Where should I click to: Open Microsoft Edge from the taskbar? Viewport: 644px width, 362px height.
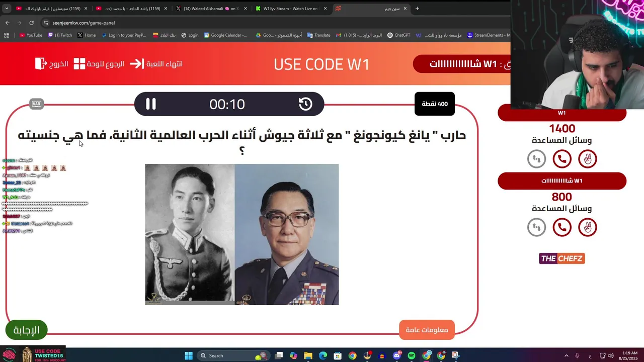[x=323, y=355]
